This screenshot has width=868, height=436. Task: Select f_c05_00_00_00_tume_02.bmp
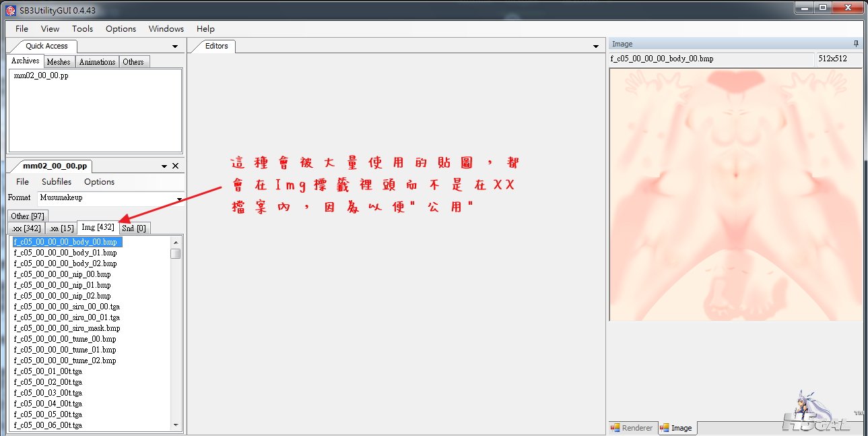click(65, 361)
